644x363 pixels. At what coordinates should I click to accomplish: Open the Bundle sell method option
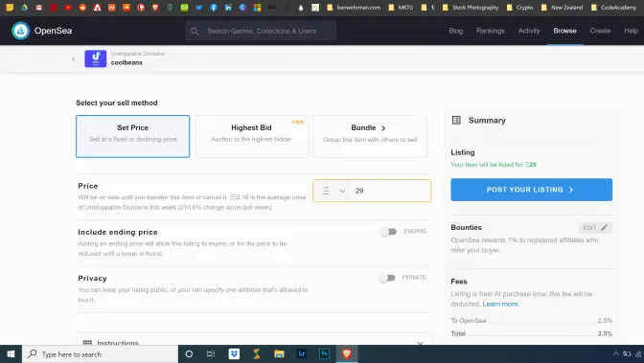click(370, 136)
